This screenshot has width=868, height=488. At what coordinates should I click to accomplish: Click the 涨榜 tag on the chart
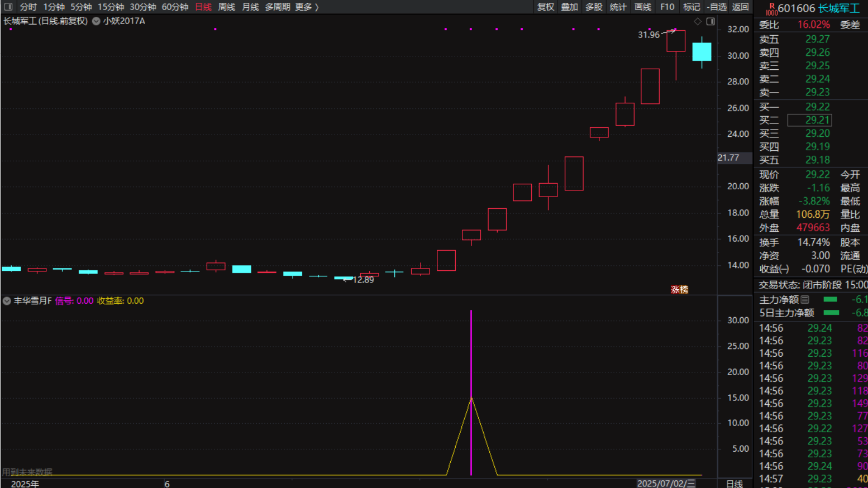pos(679,289)
